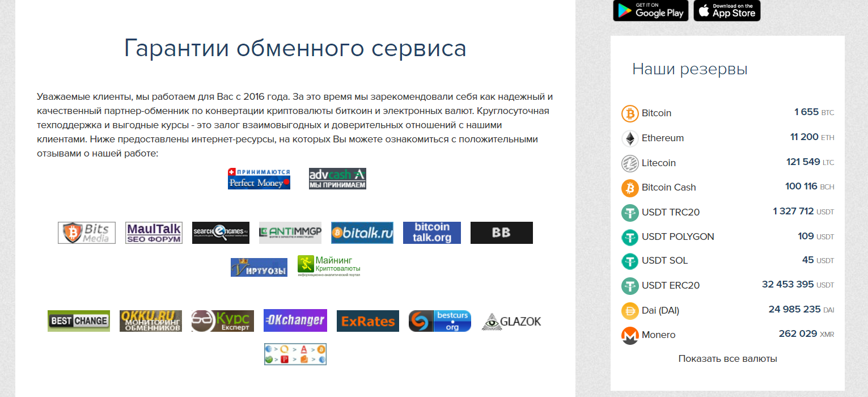
Task: Select the 'USDT POLYGON' reserve name
Action: (678, 237)
